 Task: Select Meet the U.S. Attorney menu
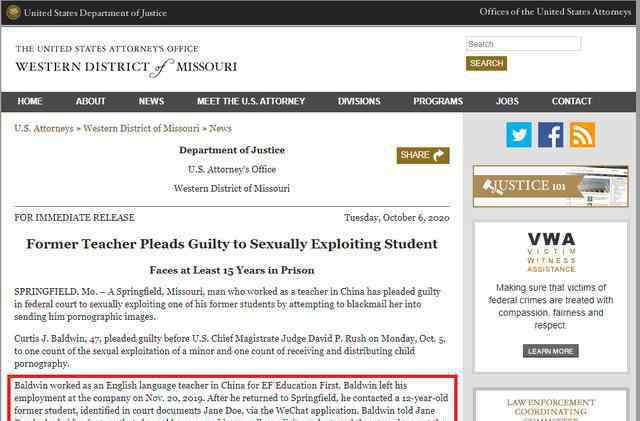251,101
